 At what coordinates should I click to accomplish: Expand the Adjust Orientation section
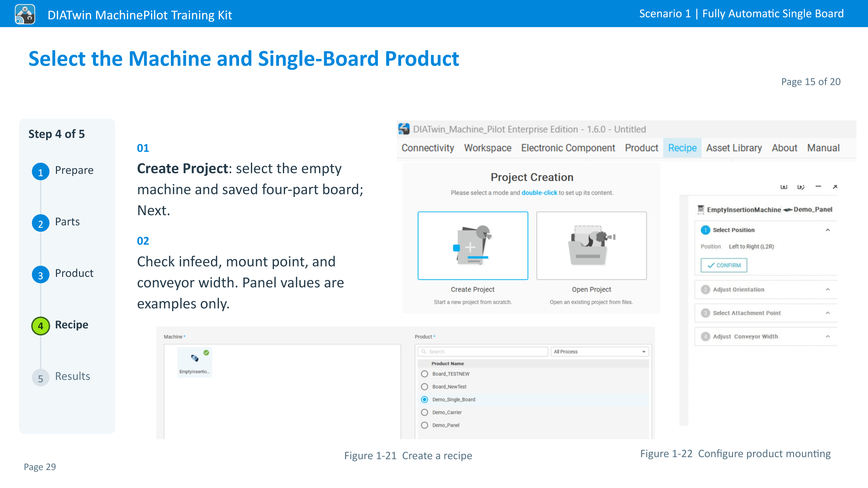828,290
